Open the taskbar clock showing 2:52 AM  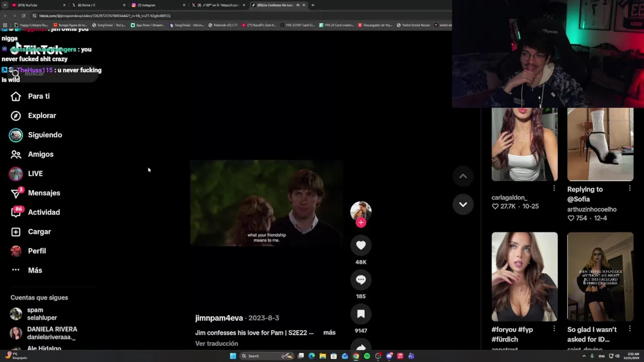[x=632, y=356]
